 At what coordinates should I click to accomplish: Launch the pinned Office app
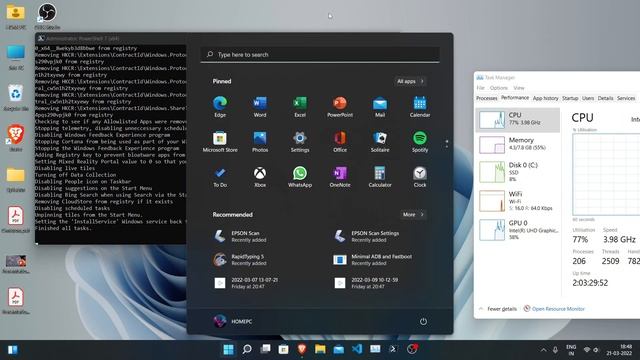340,142
